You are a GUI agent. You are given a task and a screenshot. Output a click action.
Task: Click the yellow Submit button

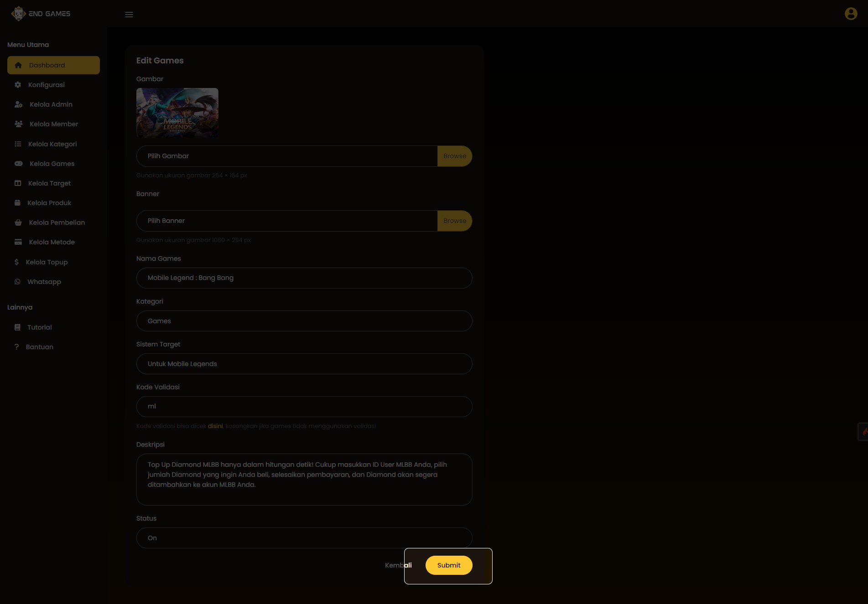tap(449, 565)
